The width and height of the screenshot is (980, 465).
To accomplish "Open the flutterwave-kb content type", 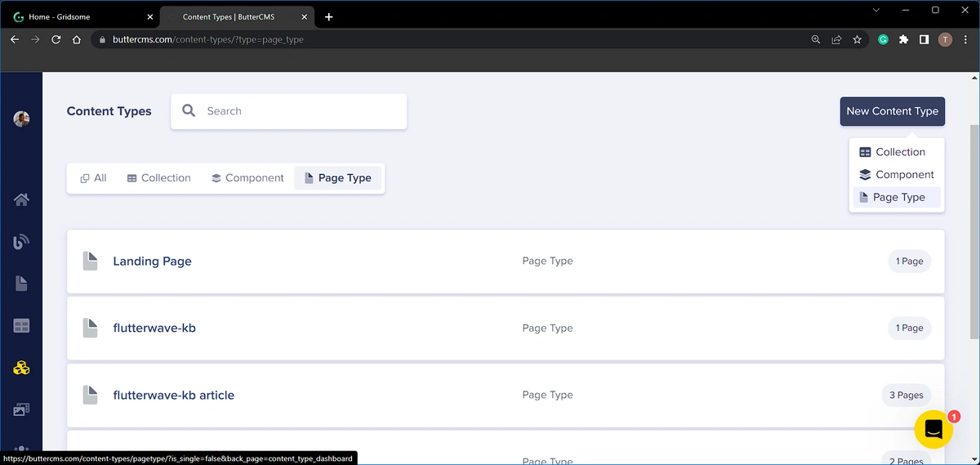I will (x=154, y=328).
